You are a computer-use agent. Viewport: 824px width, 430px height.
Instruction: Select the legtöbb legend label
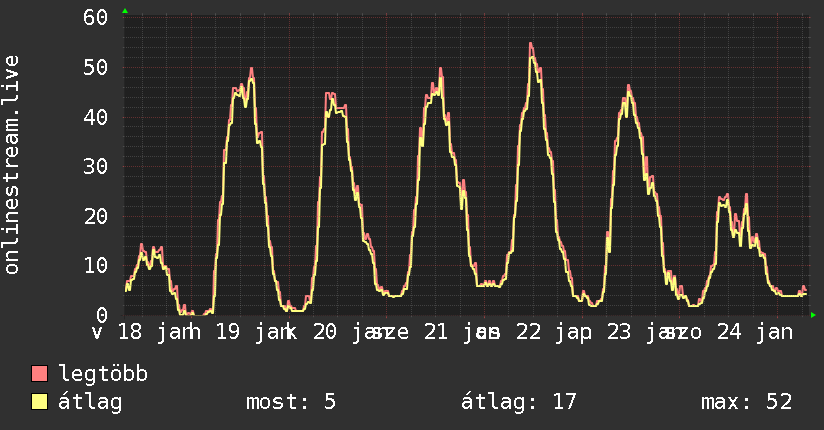click(x=103, y=374)
